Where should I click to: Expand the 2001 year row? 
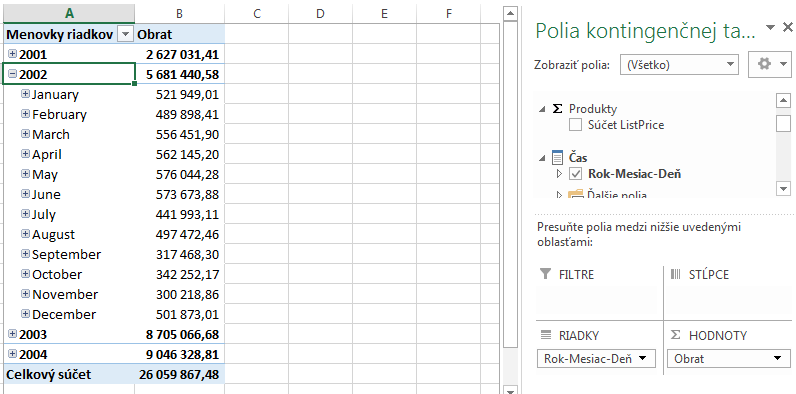click(x=13, y=54)
